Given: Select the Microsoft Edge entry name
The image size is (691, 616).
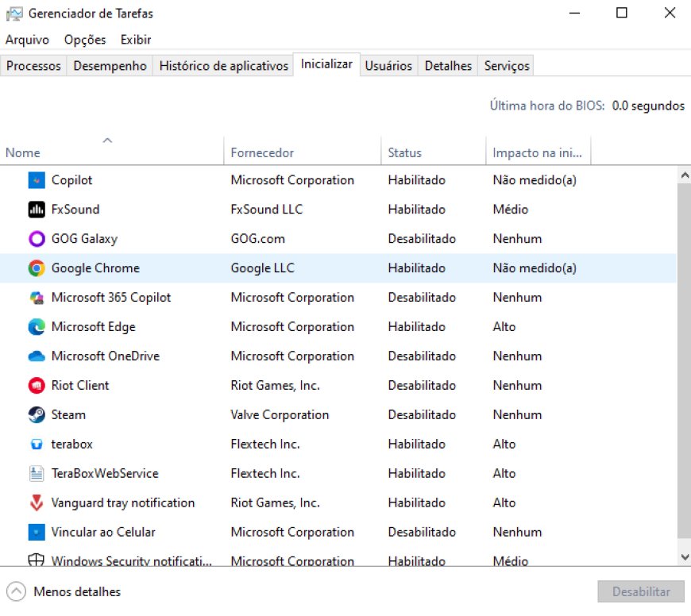Looking at the screenshot, I should pos(94,327).
